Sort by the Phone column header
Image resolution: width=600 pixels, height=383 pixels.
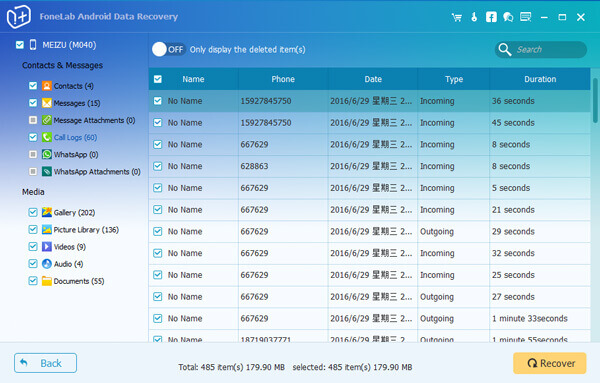click(x=283, y=79)
